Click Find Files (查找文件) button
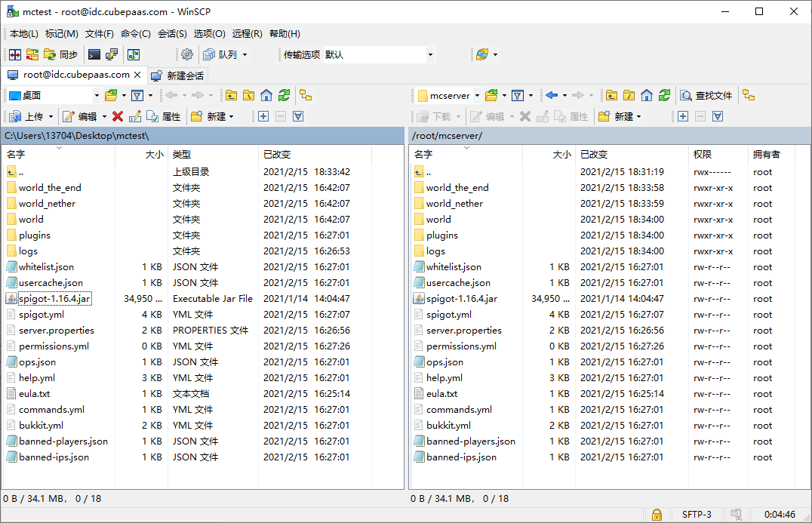Screen dimensions: 812x523 [706, 95]
